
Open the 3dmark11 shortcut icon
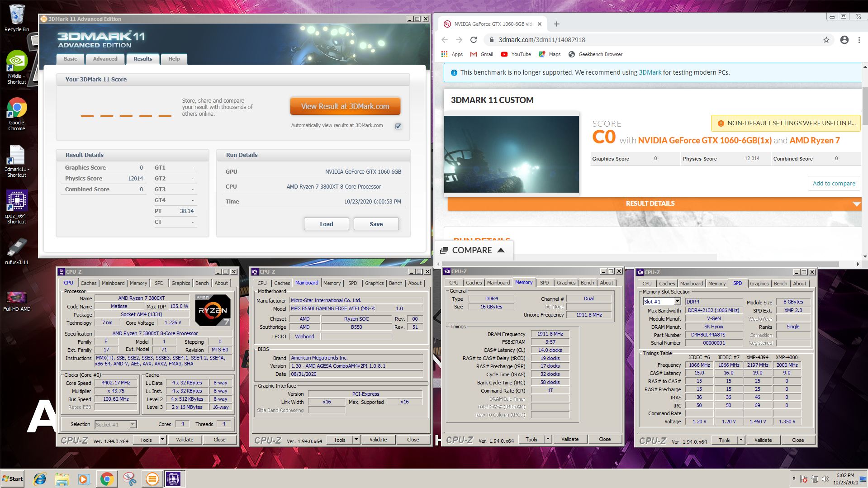tap(17, 161)
